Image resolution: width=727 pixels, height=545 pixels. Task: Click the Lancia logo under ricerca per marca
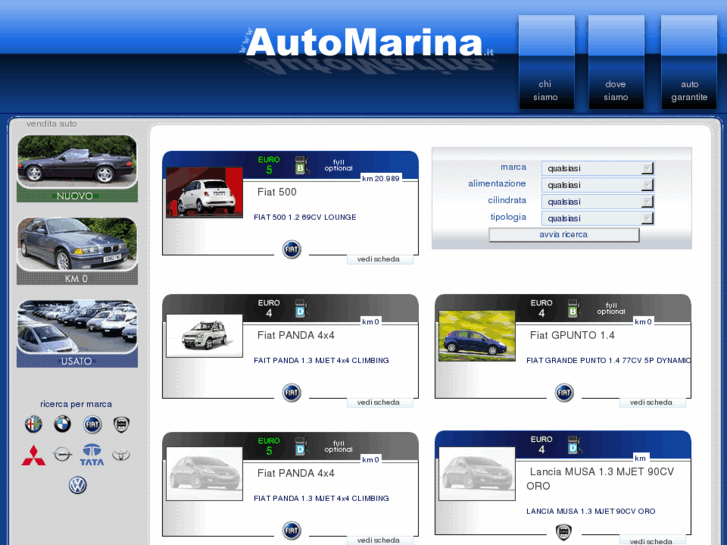tap(121, 424)
